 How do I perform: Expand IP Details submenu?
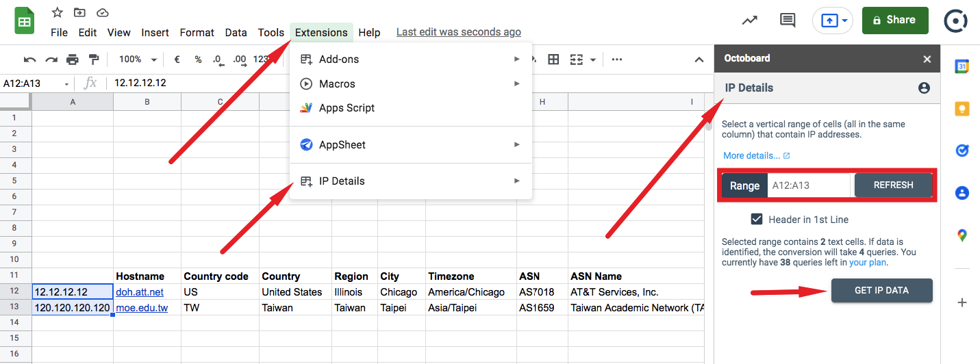[x=411, y=181]
